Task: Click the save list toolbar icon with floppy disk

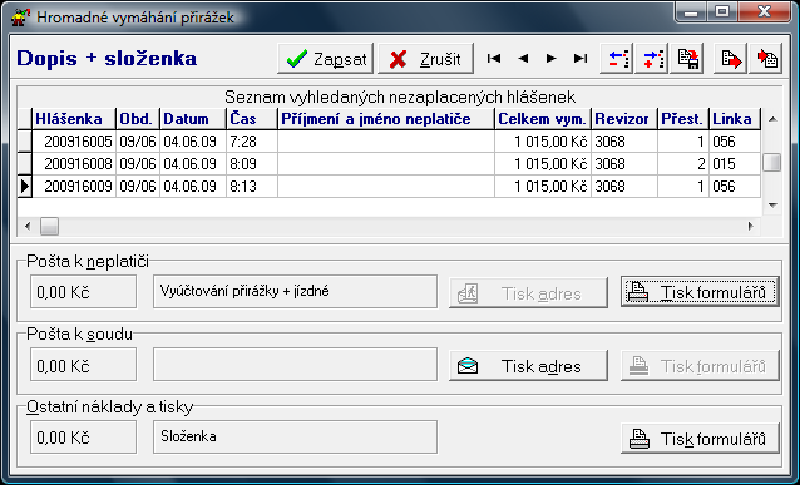Action: (686, 59)
